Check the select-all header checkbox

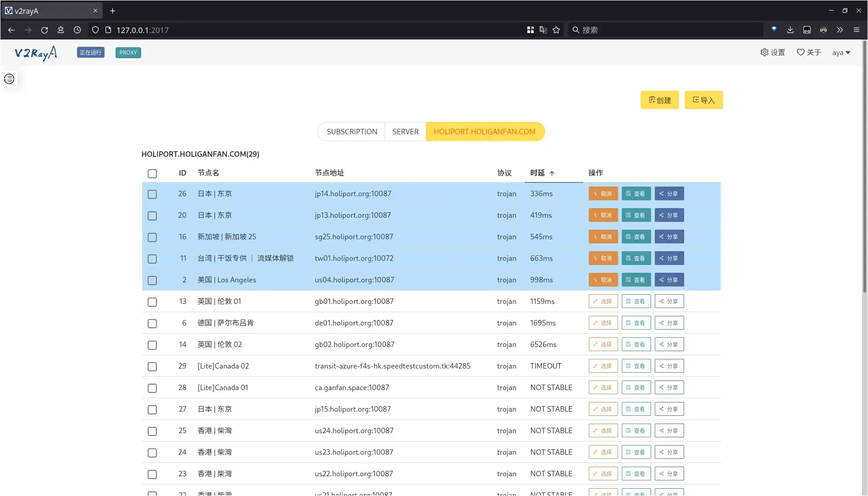pos(152,173)
